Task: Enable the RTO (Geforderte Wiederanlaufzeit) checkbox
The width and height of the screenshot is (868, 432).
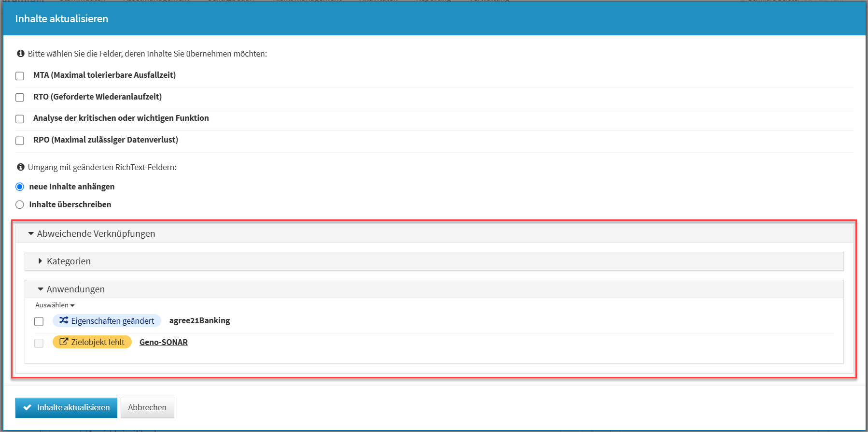Action: pyautogui.click(x=20, y=98)
